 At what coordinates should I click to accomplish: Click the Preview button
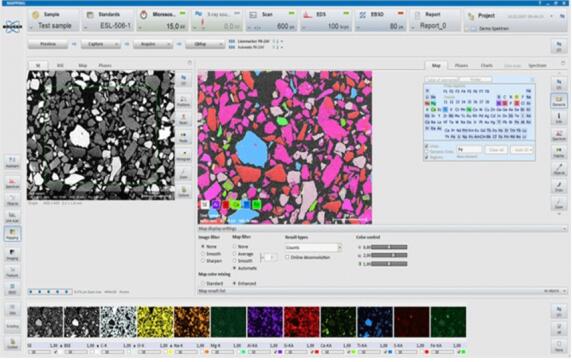click(x=48, y=44)
